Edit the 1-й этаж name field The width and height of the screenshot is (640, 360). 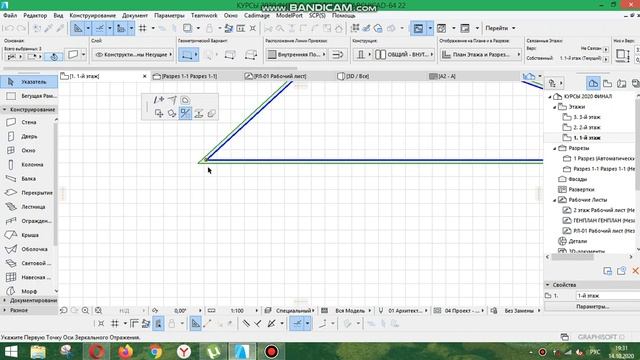click(608, 295)
